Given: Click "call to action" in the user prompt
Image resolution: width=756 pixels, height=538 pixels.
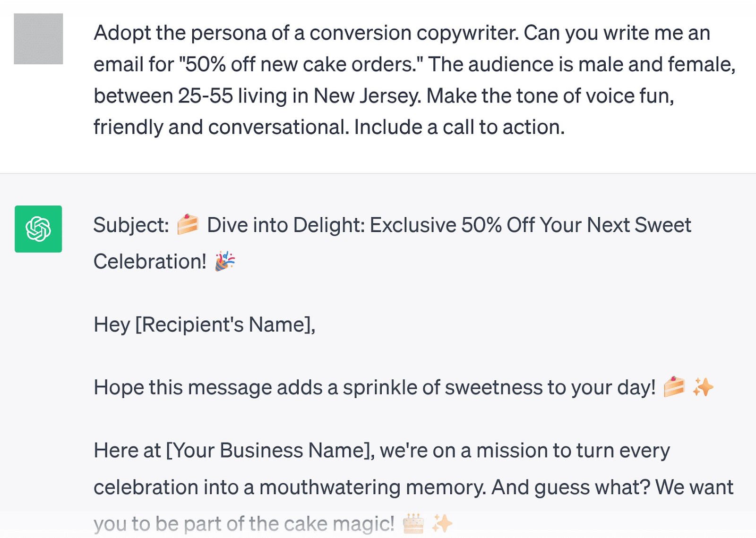Looking at the screenshot, I should tap(503, 128).
